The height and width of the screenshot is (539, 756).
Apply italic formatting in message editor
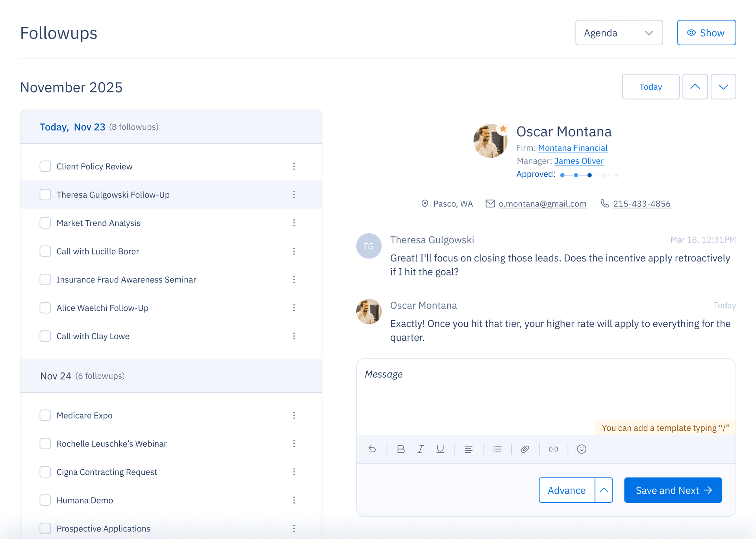tap(421, 449)
